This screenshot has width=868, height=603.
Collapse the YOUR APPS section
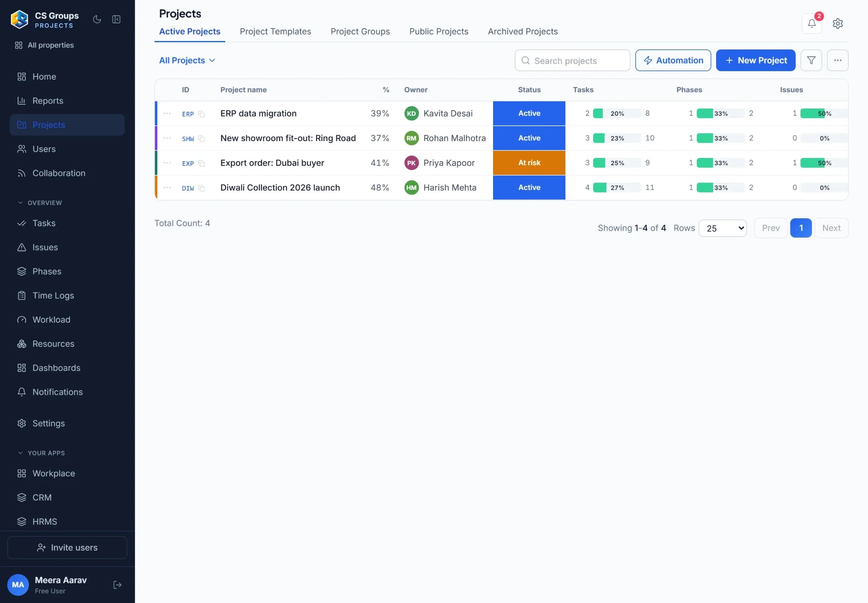(x=41, y=453)
